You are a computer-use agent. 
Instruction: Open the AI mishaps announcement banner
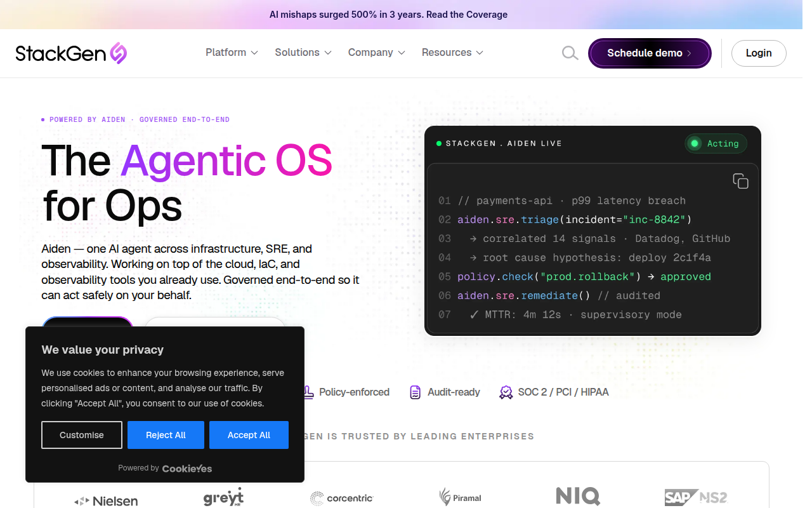pyautogui.click(x=388, y=15)
